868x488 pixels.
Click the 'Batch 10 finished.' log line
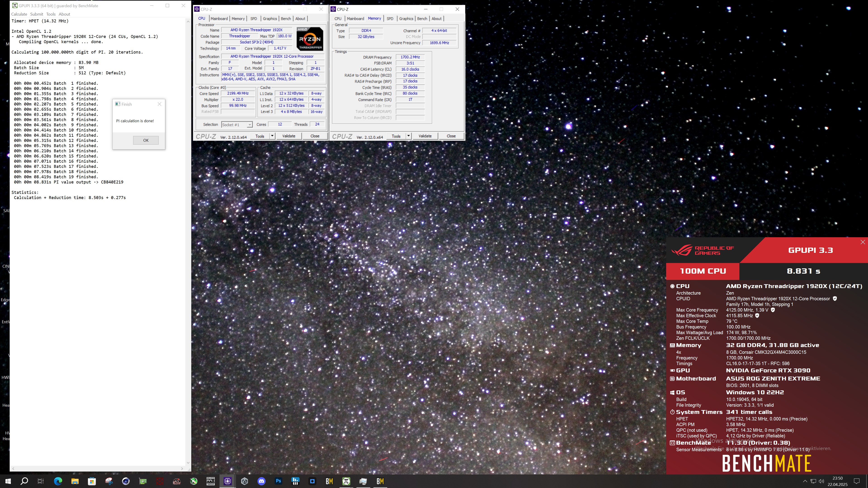click(x=56, y=130)
